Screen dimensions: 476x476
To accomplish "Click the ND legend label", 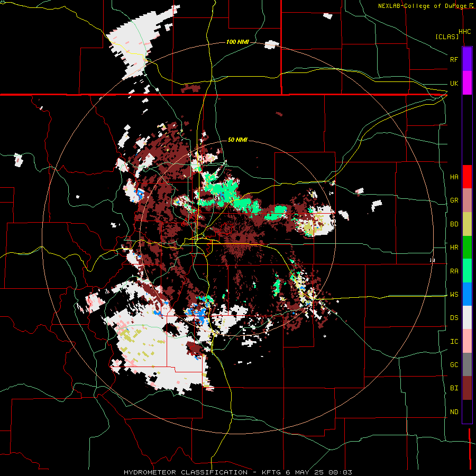I will pyautogui.click(x=454, y=412).
